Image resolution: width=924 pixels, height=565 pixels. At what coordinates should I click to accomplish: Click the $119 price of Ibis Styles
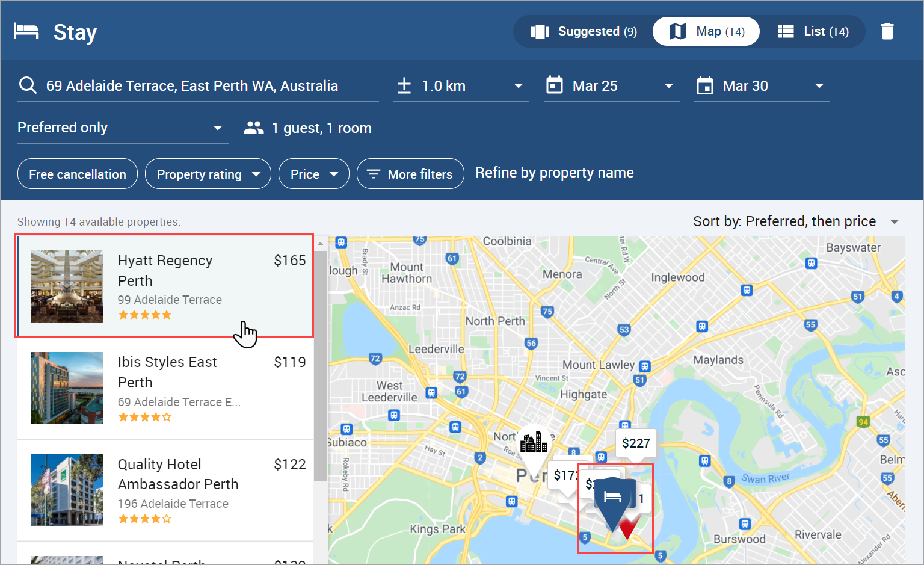click(x=290, y=362)
